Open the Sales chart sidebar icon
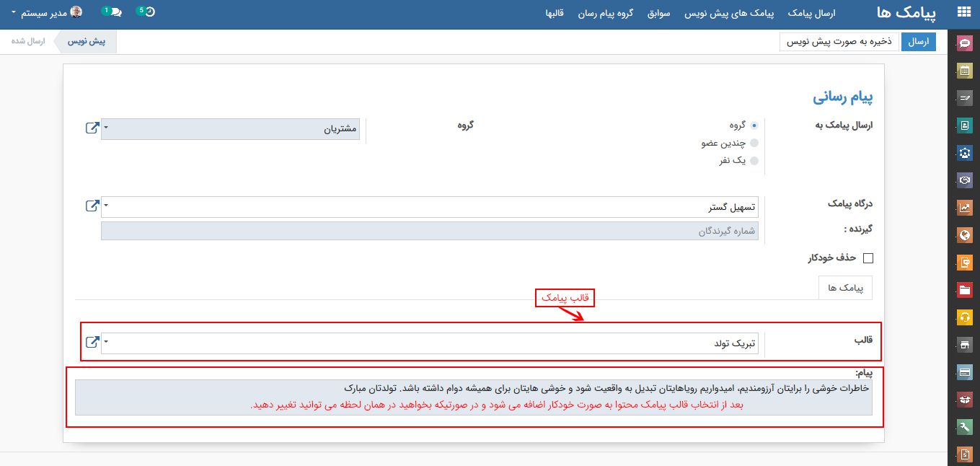 tap(965, 208)
